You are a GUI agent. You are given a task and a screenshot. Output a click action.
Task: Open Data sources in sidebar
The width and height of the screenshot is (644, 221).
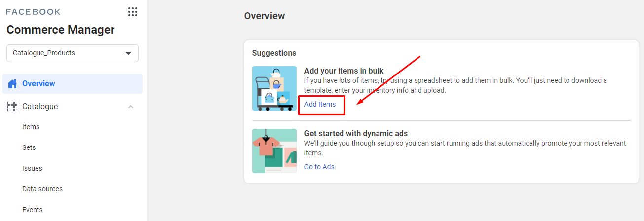pyautogui.click(x=42, y=189)
